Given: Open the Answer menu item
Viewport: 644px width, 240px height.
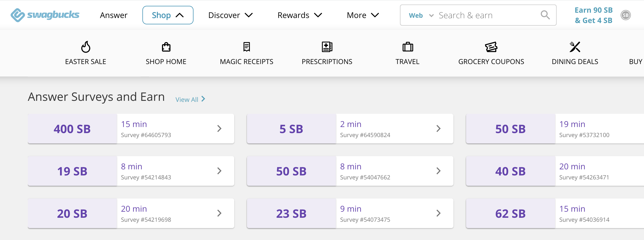Looking at the screenshot, I should (114, 15).
